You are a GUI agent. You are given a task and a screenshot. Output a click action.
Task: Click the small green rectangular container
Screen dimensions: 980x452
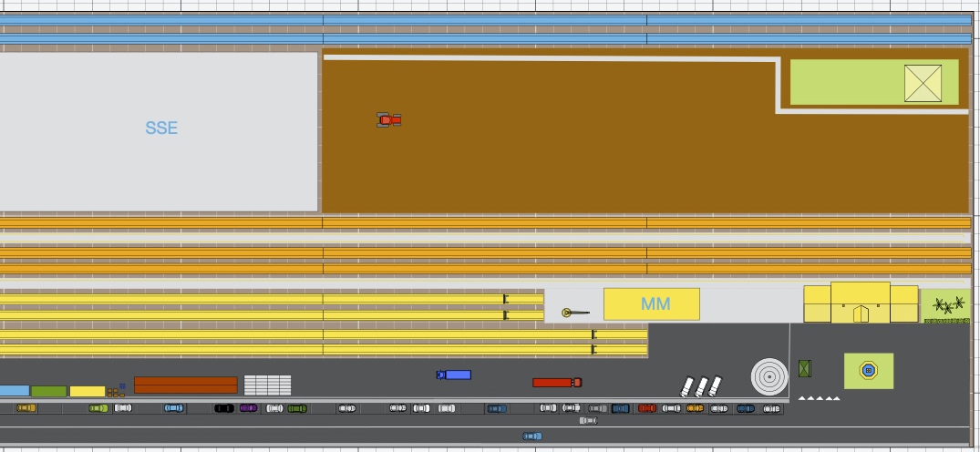(49, 391)
